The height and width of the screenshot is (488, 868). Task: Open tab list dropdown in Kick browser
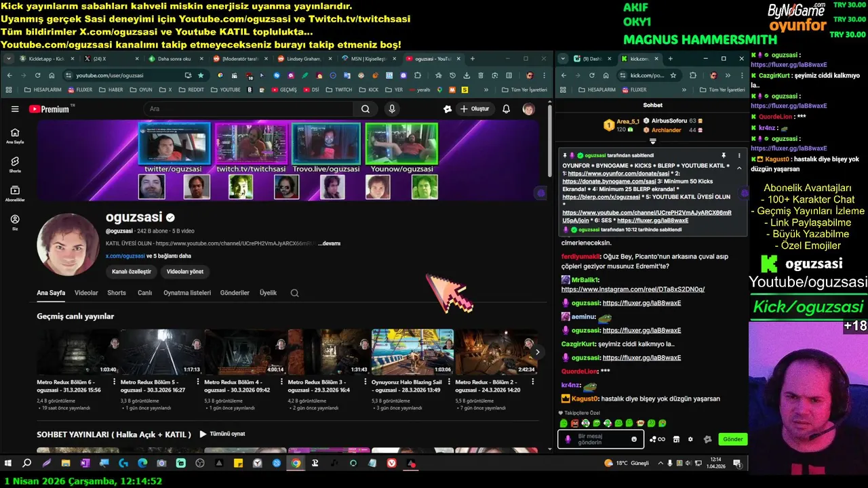pyautogui.click(x=563, y=59)
